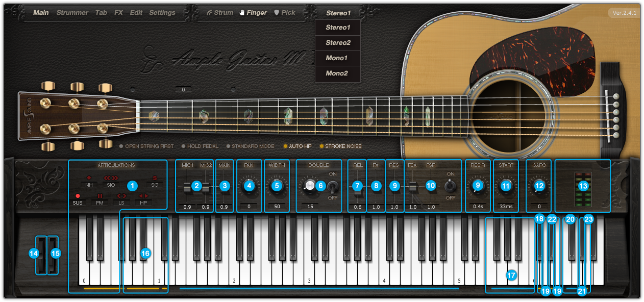Select the SIO slide in/out articulation
Screen dimensions: 644x302
click(x=111, y=182)
